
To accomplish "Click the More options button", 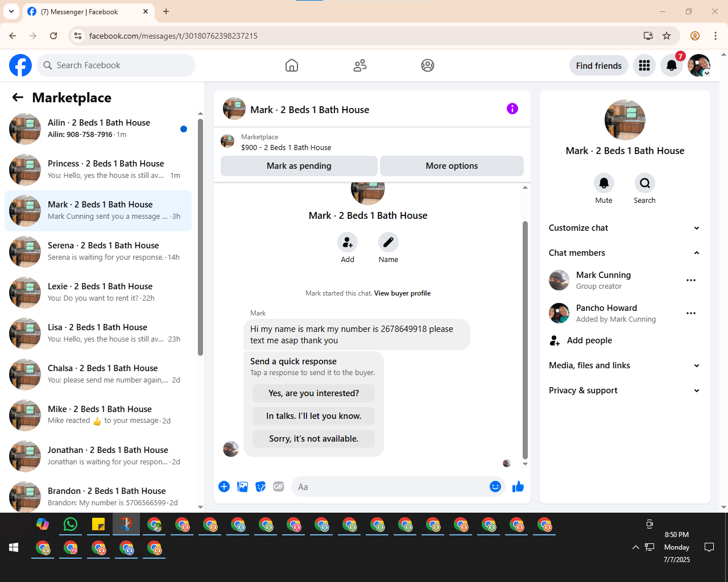I will (452, 166).
